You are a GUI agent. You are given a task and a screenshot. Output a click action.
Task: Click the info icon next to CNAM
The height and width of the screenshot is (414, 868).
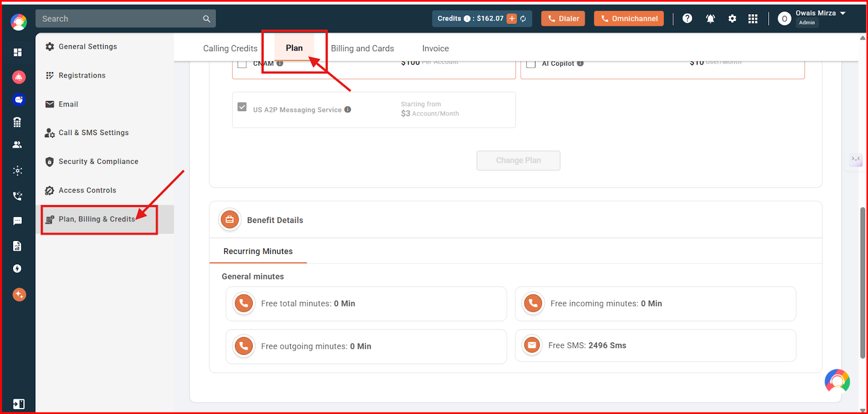point(280,63)
